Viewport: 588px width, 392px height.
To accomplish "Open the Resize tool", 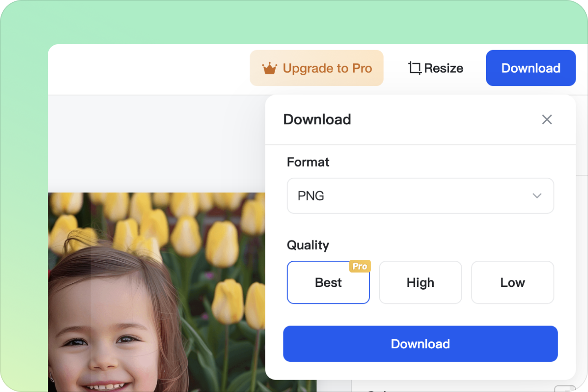I will pos(435,68).
